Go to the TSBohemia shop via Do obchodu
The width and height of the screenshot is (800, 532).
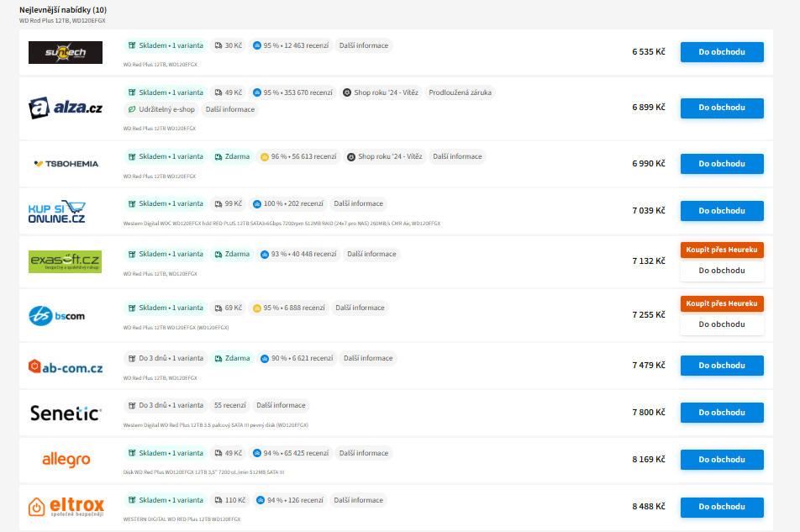tap(721, 164)
